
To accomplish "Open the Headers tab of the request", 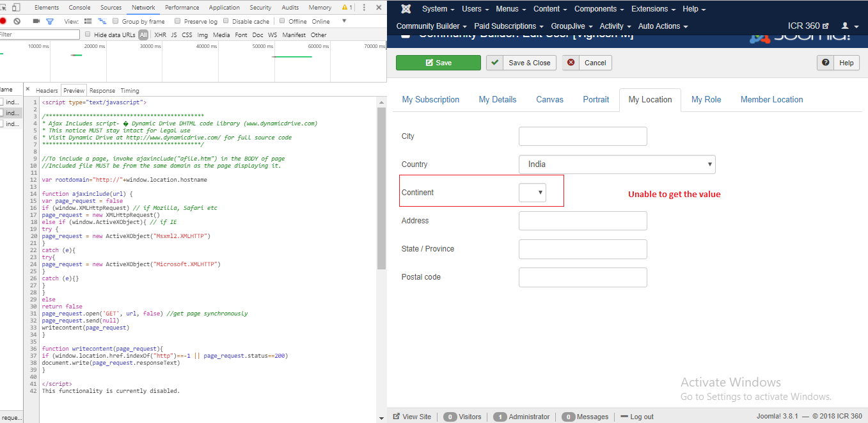I will [x=47, y=91].
